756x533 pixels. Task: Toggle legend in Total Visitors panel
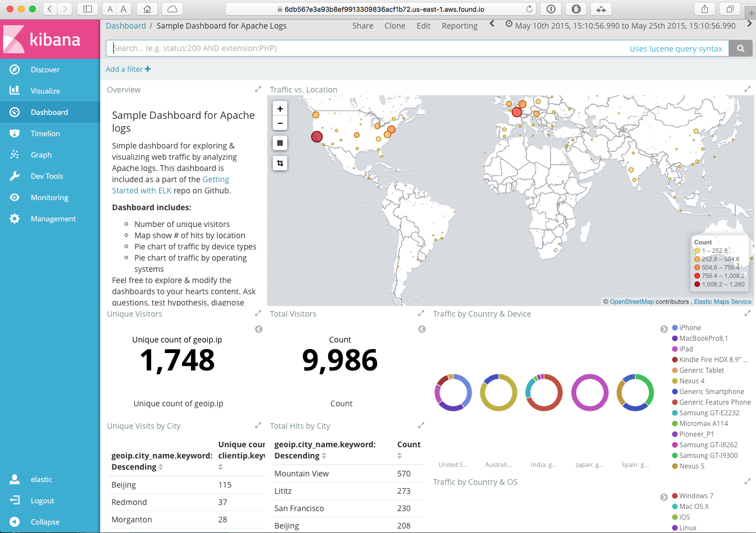[422, 329]
